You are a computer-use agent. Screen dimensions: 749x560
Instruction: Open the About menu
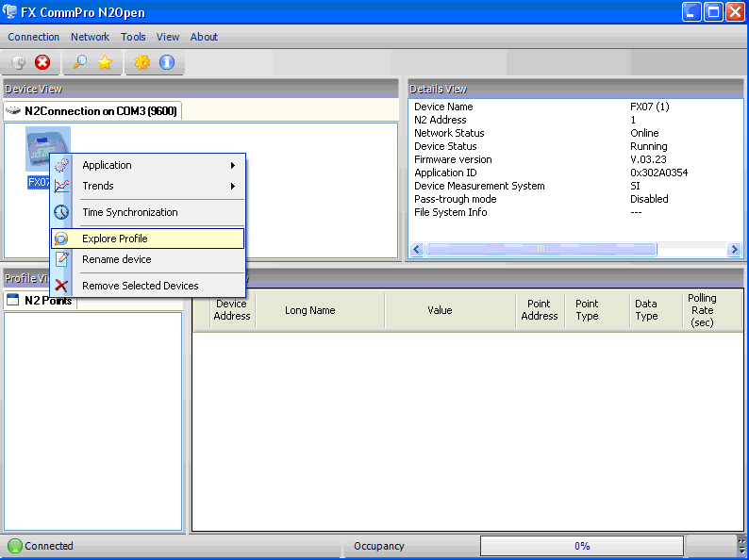click(204, 37)
